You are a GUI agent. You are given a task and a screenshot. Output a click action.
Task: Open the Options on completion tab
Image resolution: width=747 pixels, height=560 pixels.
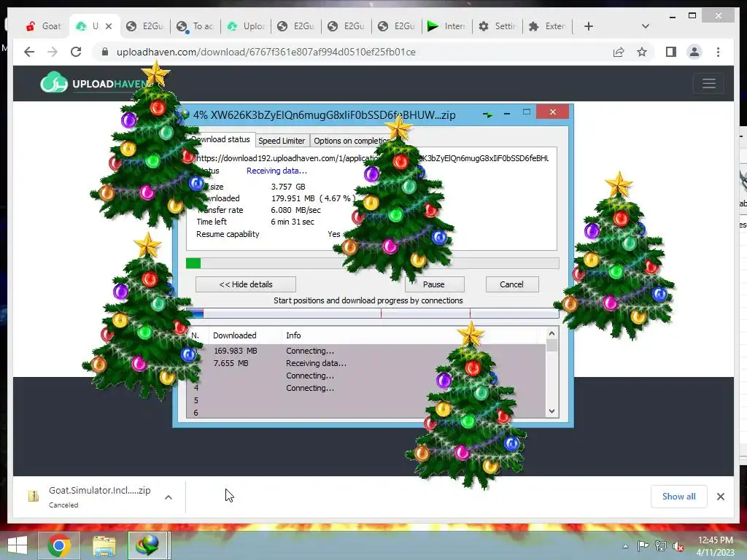351,141
